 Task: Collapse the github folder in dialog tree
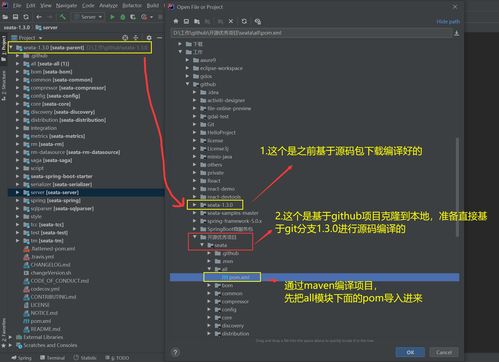click(x=188, y=84)
